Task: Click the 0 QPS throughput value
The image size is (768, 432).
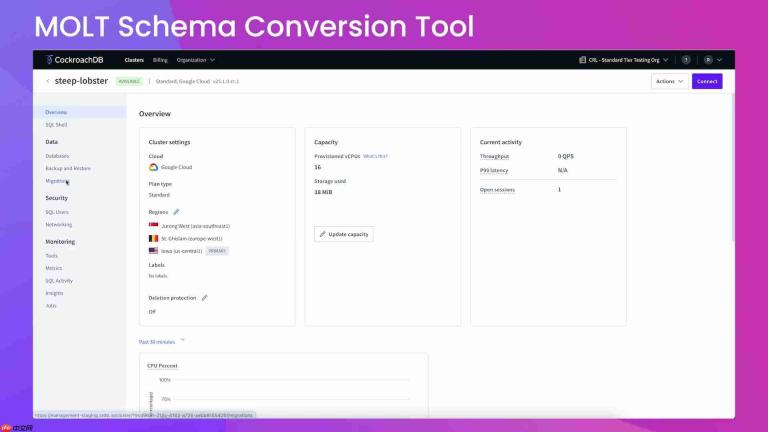Action: coord(565,156)
